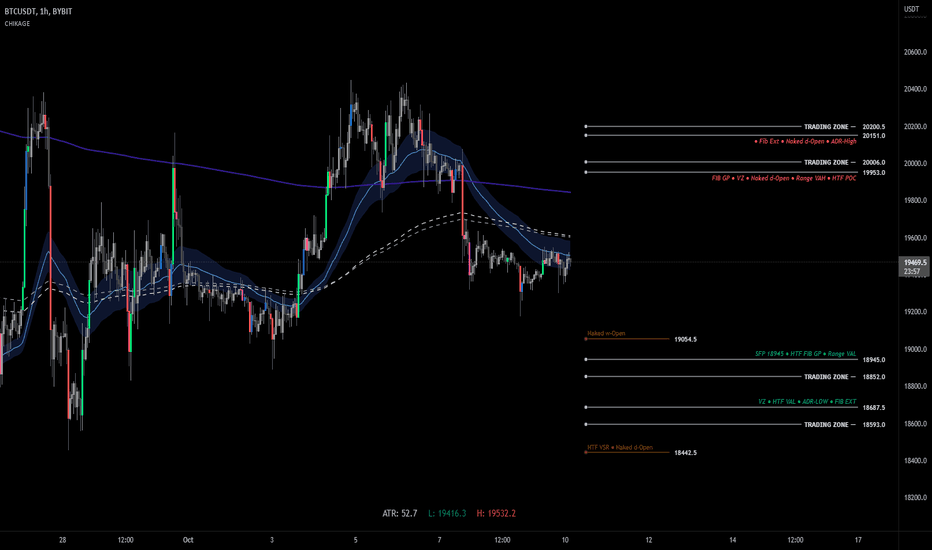Click the 20200.0 price axis tick
The width and height of the screenshot is (932, 550).
[915, 127]
